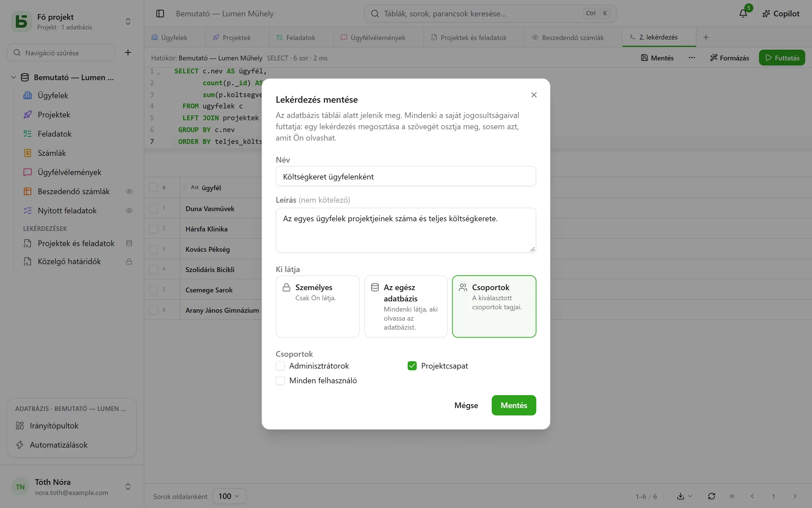This screenshot has height=508, width=812.
Task: Go to previous page arrow
Action: click(x=752, y=496)
